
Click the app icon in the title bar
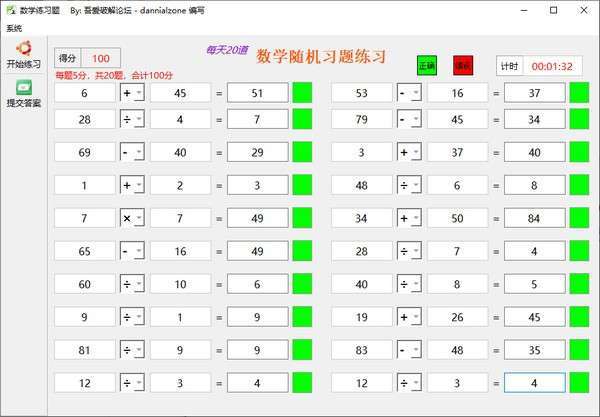(11, 10)
